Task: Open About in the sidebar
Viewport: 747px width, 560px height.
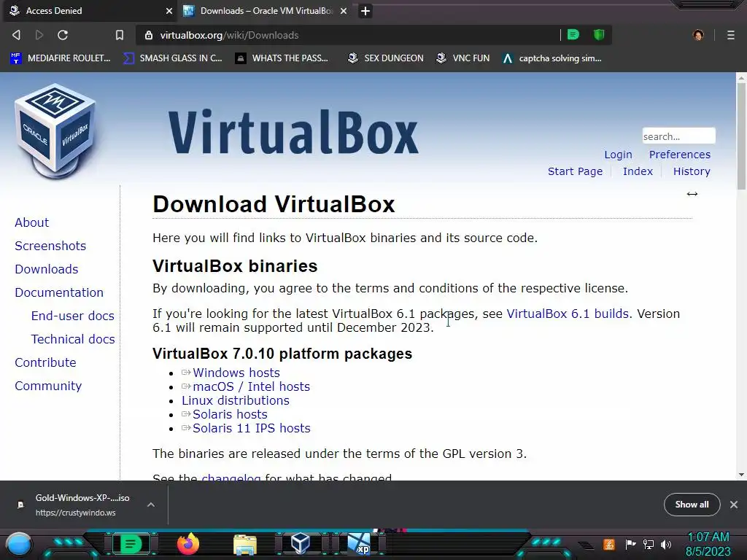Action: click(31, 222)
